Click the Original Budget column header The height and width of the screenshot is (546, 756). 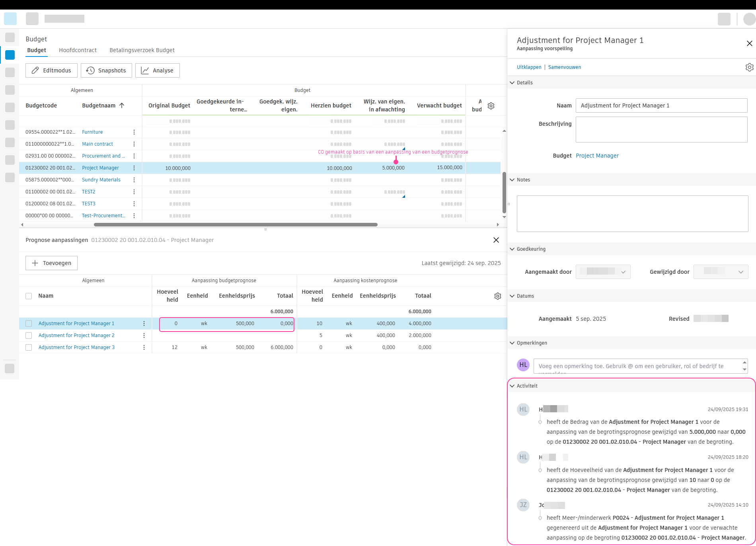(170, 105)
